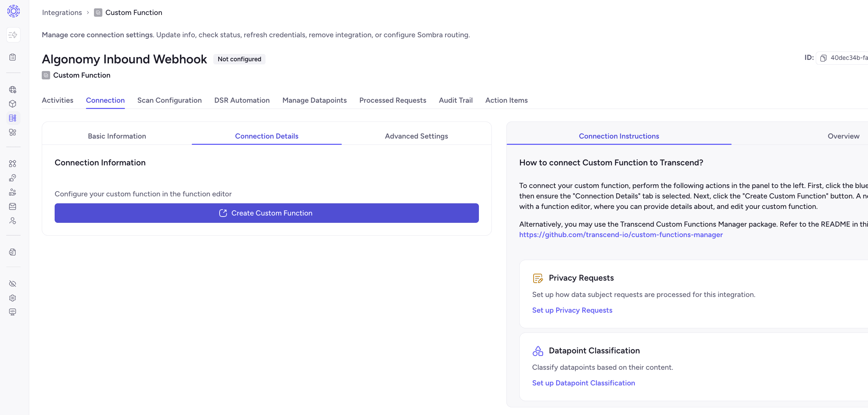The width and height of the screenshot is (868, 415).
Task: Switch to the Overview panel tab
Action: (x=843, y=136)
